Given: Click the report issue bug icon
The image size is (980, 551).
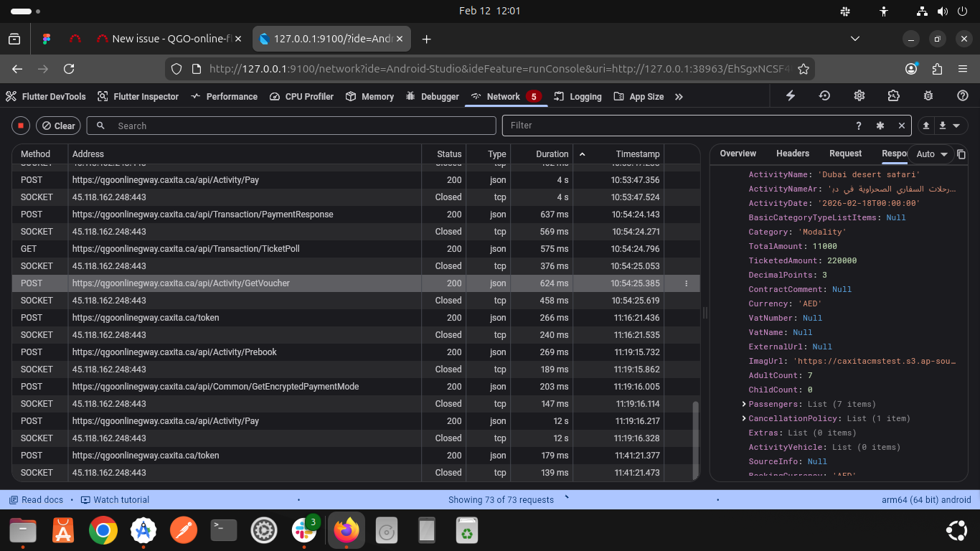Looking at the screenshot, I should point(928,96).
